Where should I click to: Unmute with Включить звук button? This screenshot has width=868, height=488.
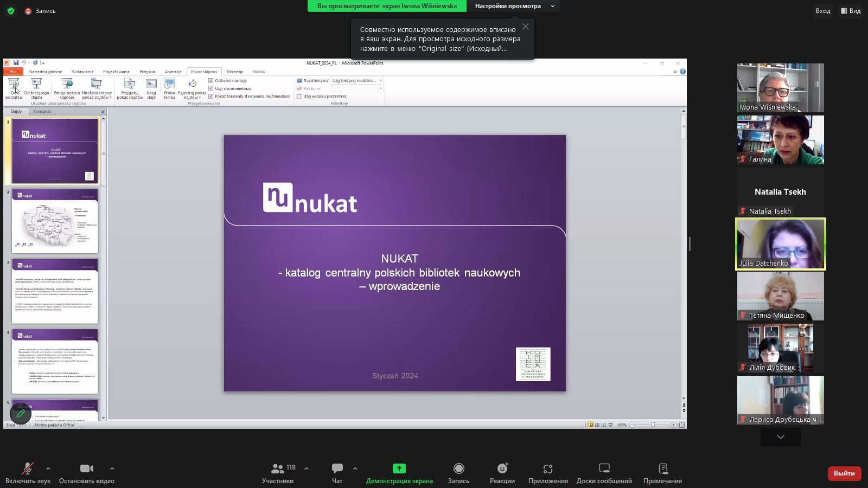click(x=28, y=473)
